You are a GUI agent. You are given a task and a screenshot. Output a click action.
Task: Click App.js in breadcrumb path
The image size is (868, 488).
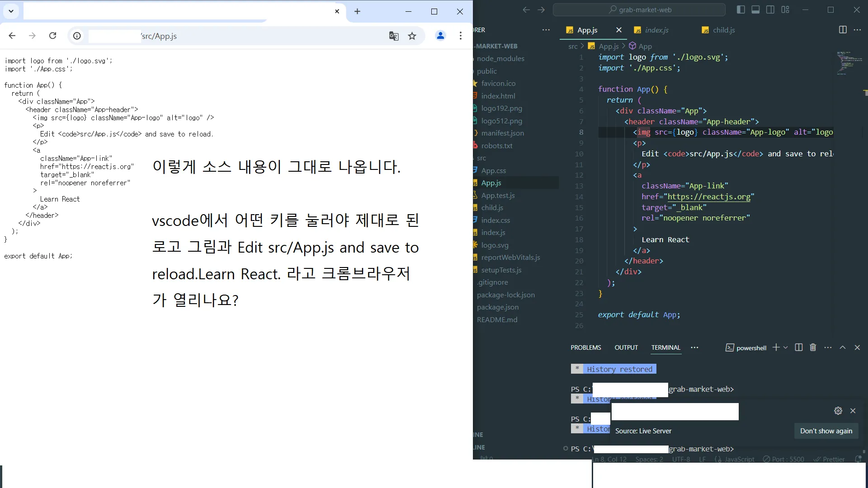(609, 46)
